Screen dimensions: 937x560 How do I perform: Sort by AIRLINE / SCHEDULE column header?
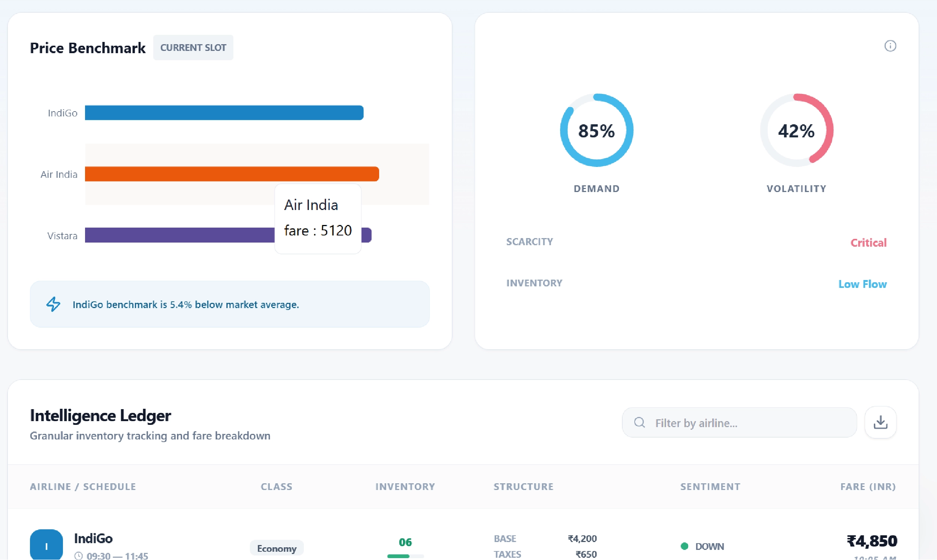point(83,486)
